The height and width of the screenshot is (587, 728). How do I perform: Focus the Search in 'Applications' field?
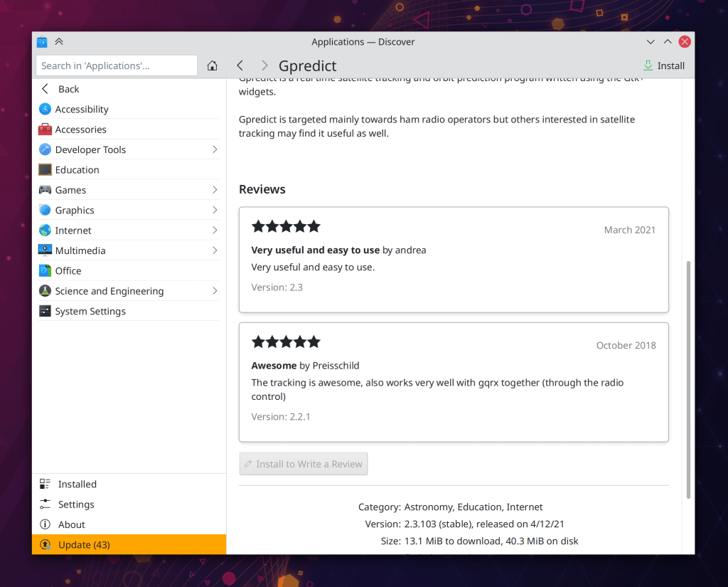[117, 66]
